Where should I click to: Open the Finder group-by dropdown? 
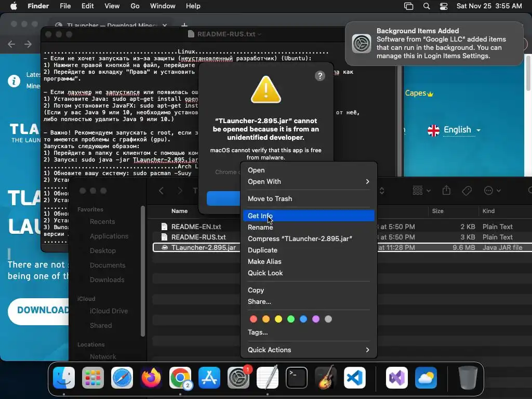pos(421,191)
